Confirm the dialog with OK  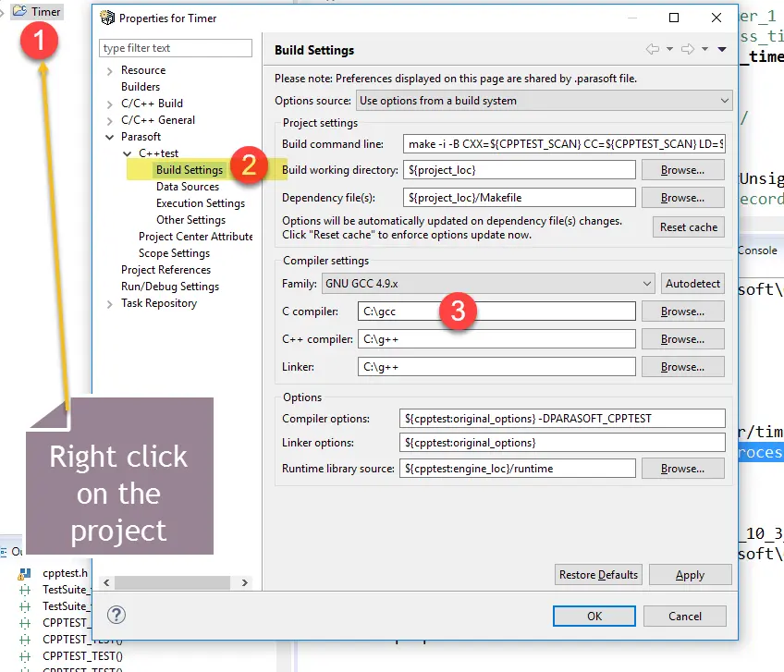[594, 616]
